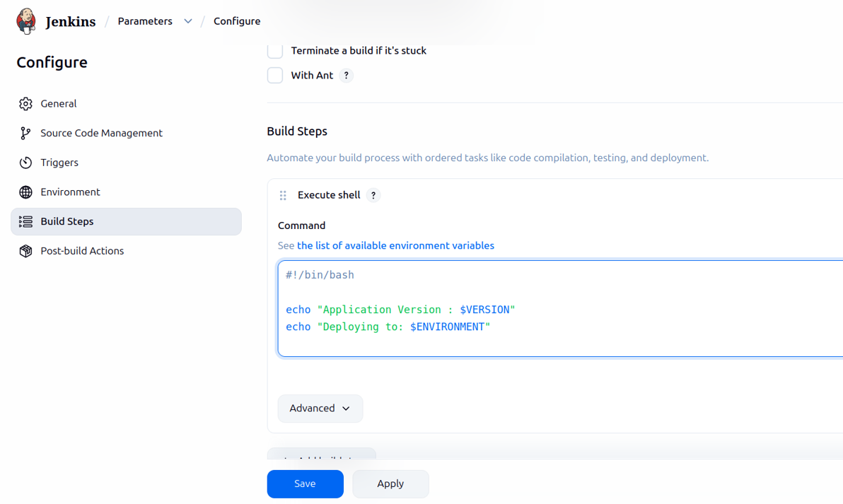Open the Triggers configuration section
The image size is (843, 504).
pyautogui.click(x=59, y=163)
